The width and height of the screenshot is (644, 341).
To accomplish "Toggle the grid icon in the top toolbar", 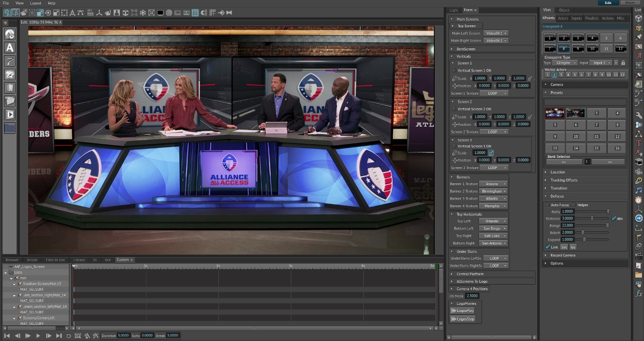I will pos(195,13).
